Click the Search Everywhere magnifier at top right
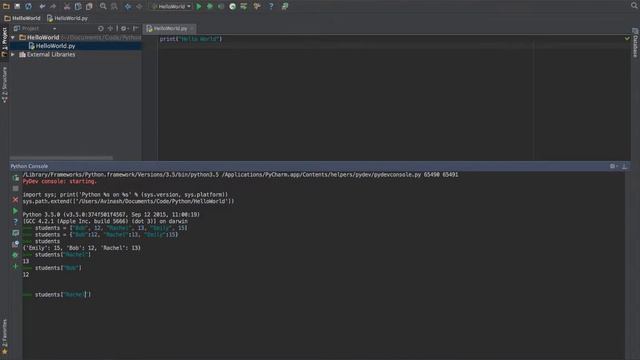 [634, 5]
